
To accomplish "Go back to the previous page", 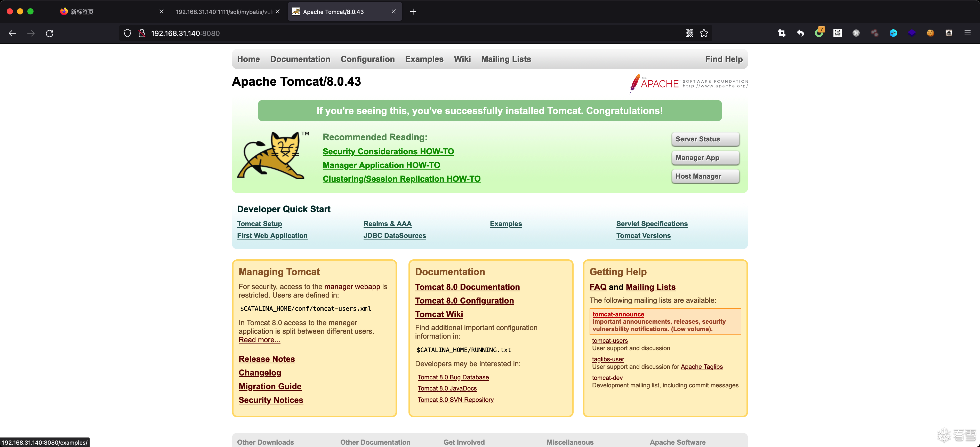I will [x=12, y=33].
